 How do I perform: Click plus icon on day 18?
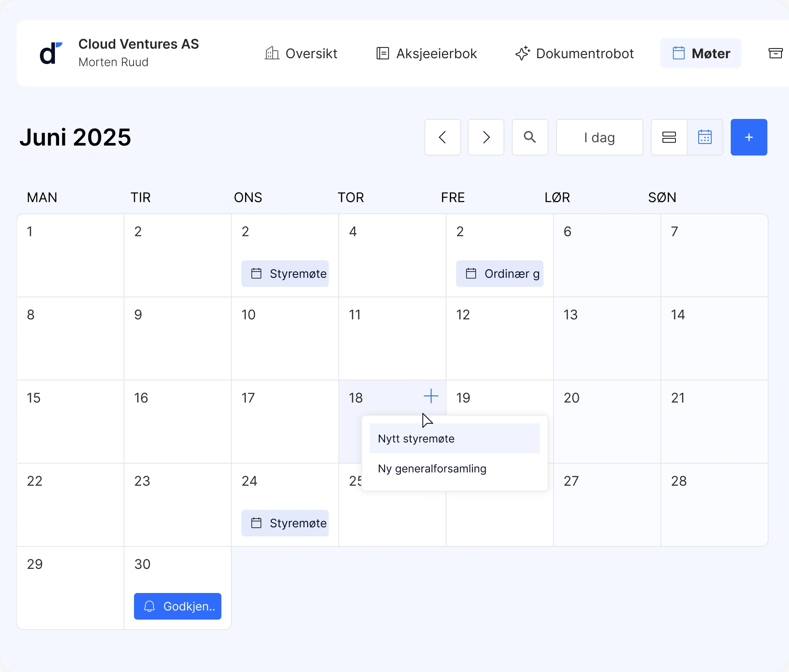[431, 396]
